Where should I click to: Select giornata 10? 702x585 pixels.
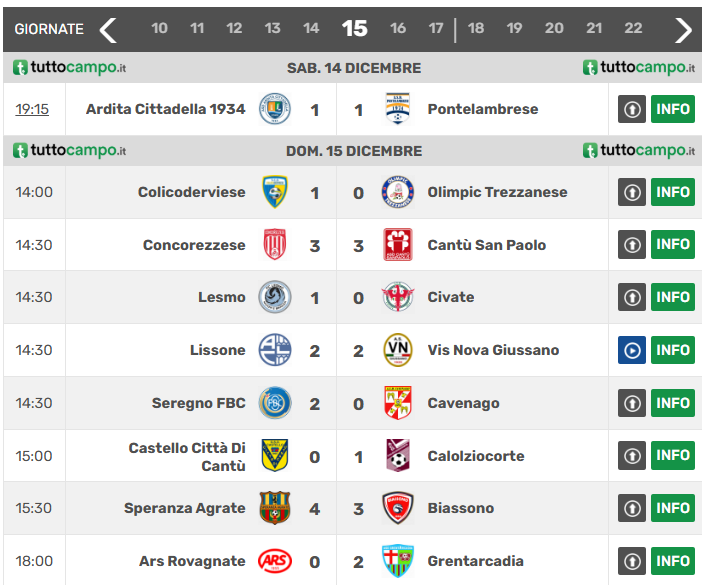tap(159, 28)
